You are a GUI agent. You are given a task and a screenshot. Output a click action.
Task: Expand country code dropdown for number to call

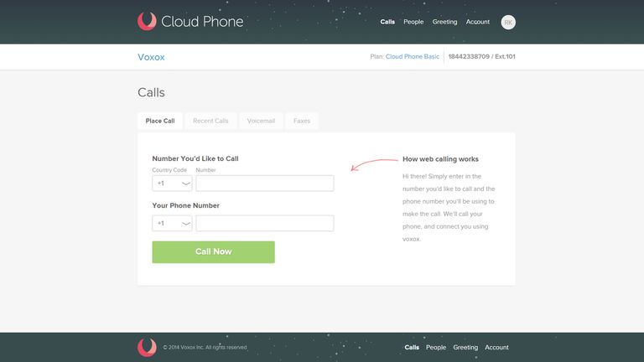point(172,184)
